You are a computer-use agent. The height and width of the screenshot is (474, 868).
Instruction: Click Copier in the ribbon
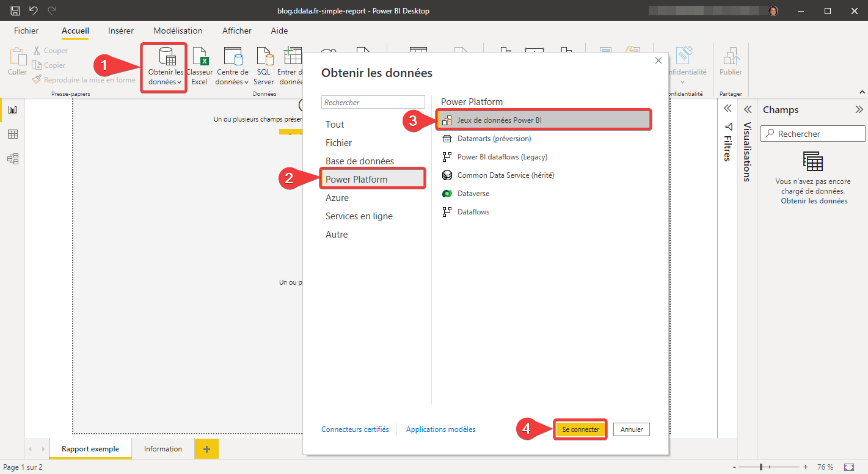pyautogui.click(x=49, y=65)
